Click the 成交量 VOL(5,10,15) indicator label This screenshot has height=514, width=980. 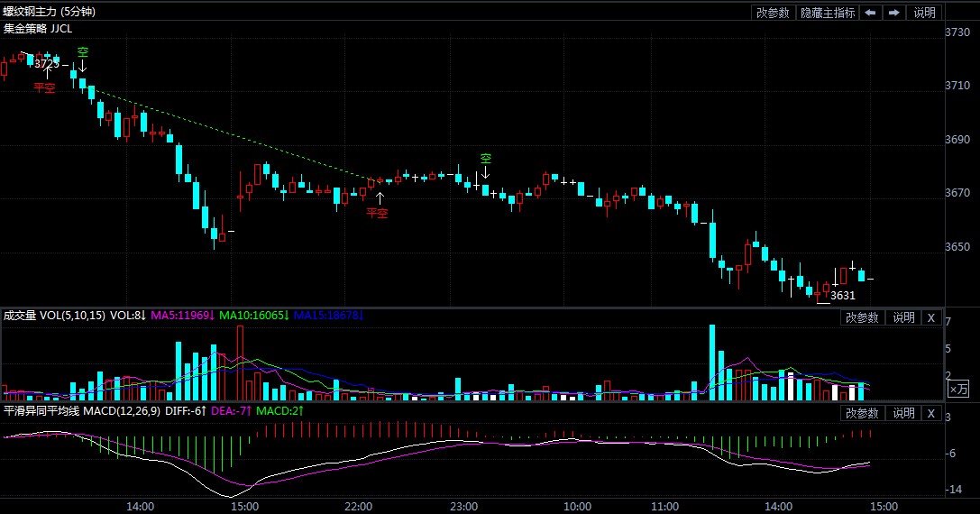(52, 317)
